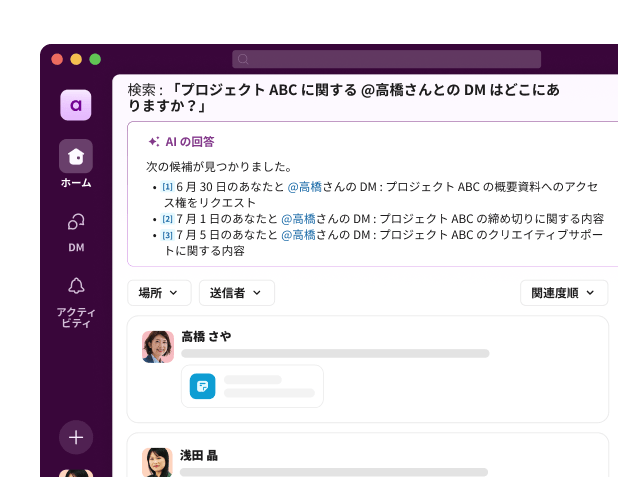Click the sender name 高橋 さや
The height and width of the screenshot is (477, 618).
pyautogui.click(x=206, y=336)
